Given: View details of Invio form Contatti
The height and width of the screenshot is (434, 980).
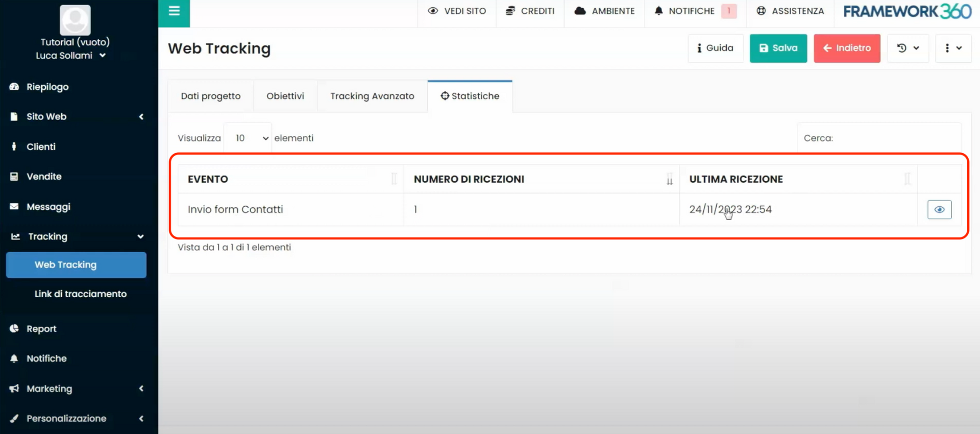Looking at the screenshot, I should [939, 209].
